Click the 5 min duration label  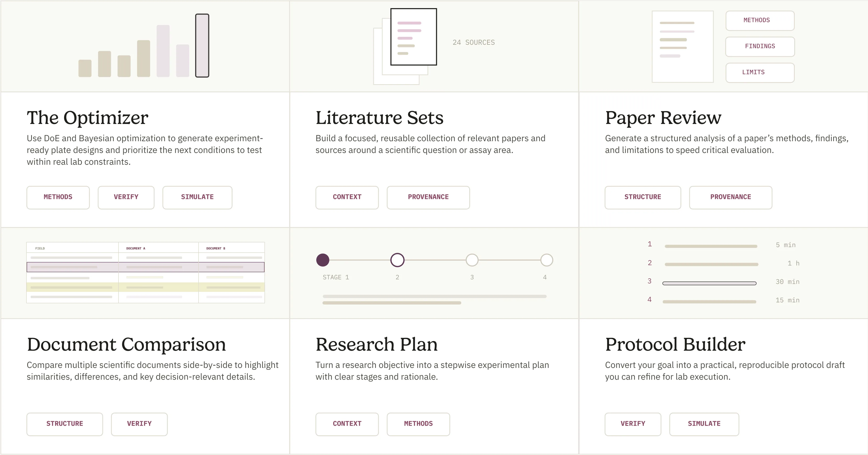click(x=785, y=245)
